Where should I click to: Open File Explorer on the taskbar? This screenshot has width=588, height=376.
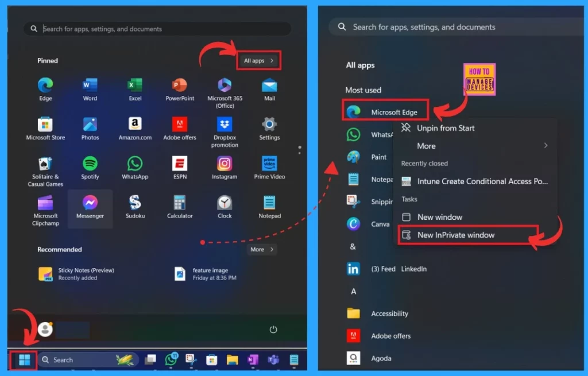pyautogui.click(x=233, y=360)
